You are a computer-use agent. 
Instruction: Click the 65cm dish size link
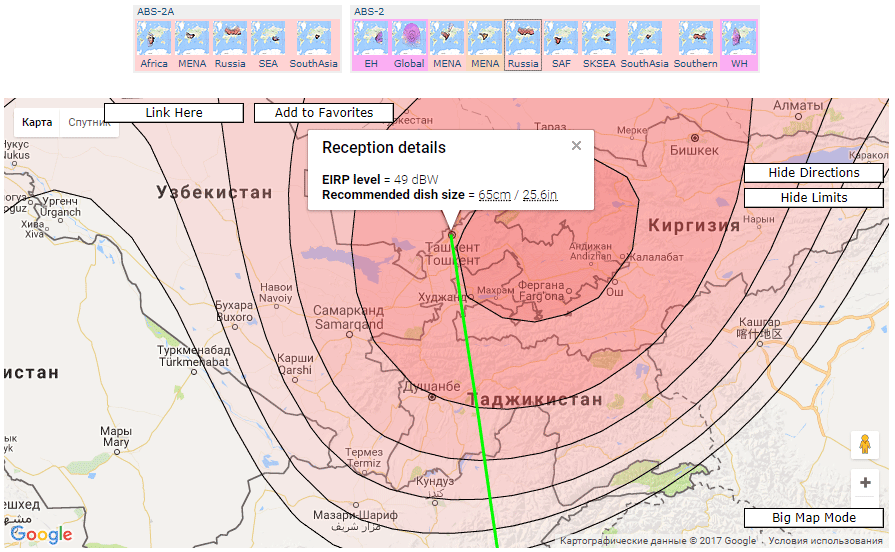coord(494,195)
